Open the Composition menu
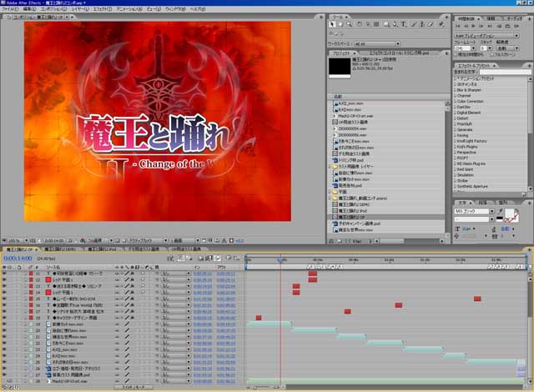This screenshot has height=392, width=534. (53, 9)
